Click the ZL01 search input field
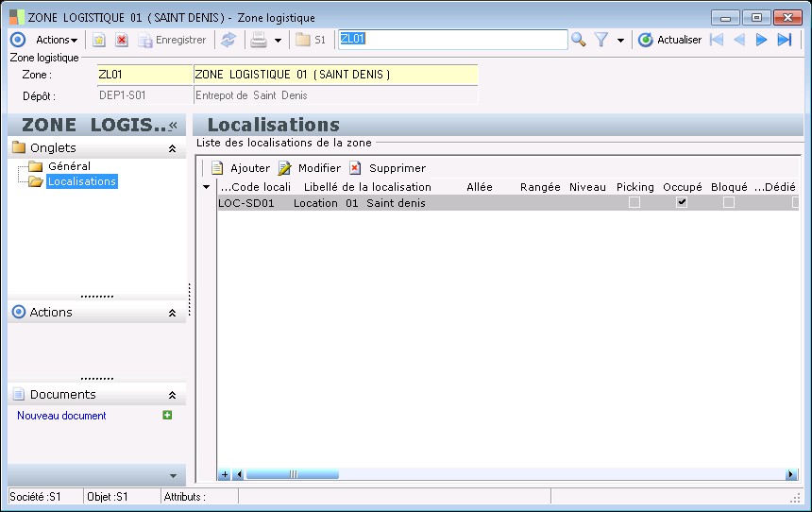 (451, 39)
